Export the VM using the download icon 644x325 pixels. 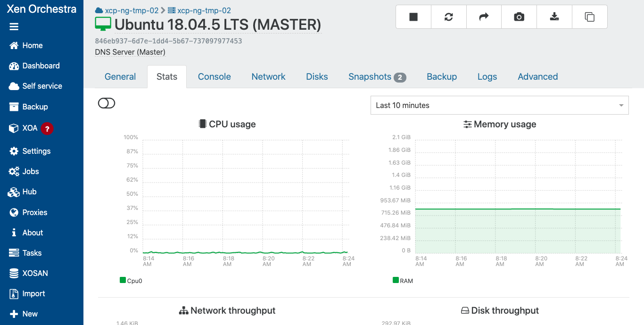click(554, 17)
